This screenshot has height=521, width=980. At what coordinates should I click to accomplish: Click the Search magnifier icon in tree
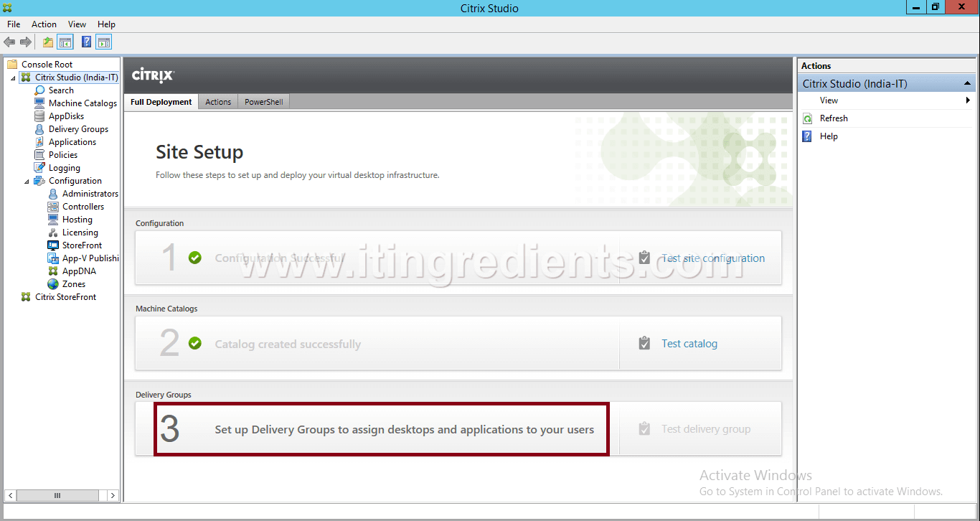point(40,90)
